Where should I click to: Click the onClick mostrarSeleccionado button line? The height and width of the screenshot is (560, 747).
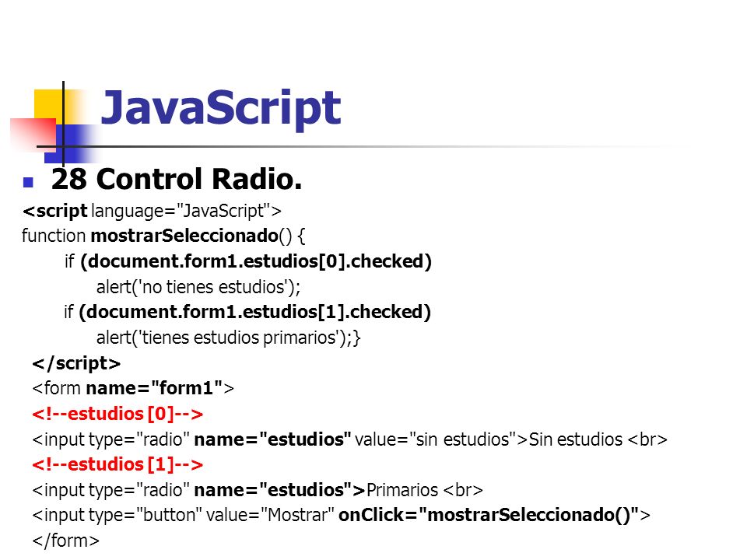(x=341, y=515)
